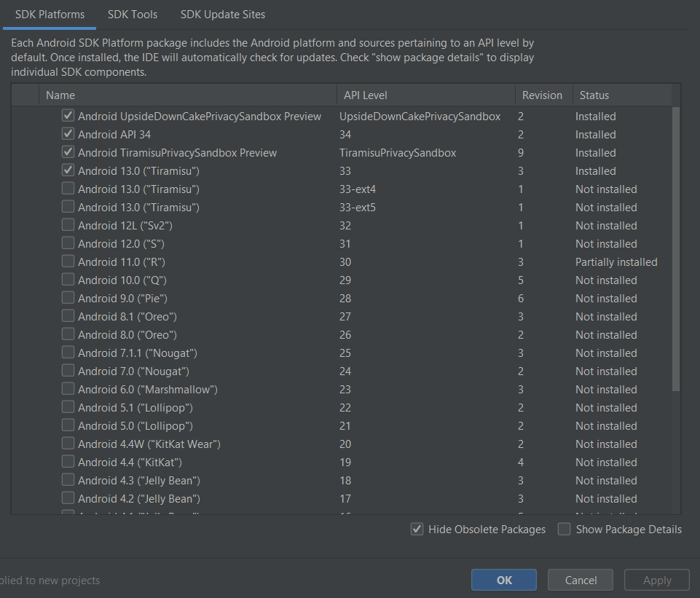
Task: Tick the Android 4.2 ("Jelly Bean") checkbox
Action: point(68,498)
